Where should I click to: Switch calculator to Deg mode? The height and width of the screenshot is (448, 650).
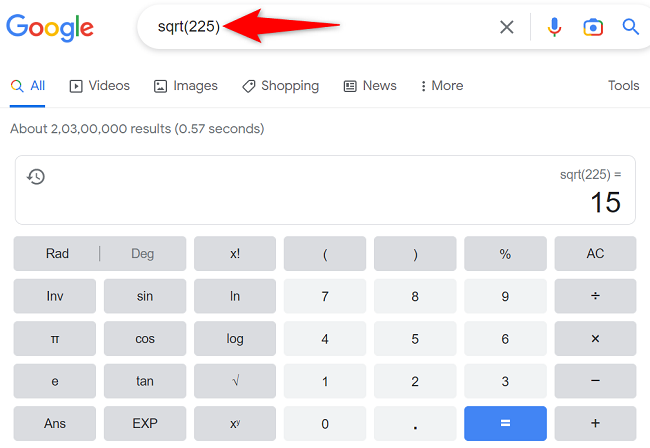coord(143,254)
